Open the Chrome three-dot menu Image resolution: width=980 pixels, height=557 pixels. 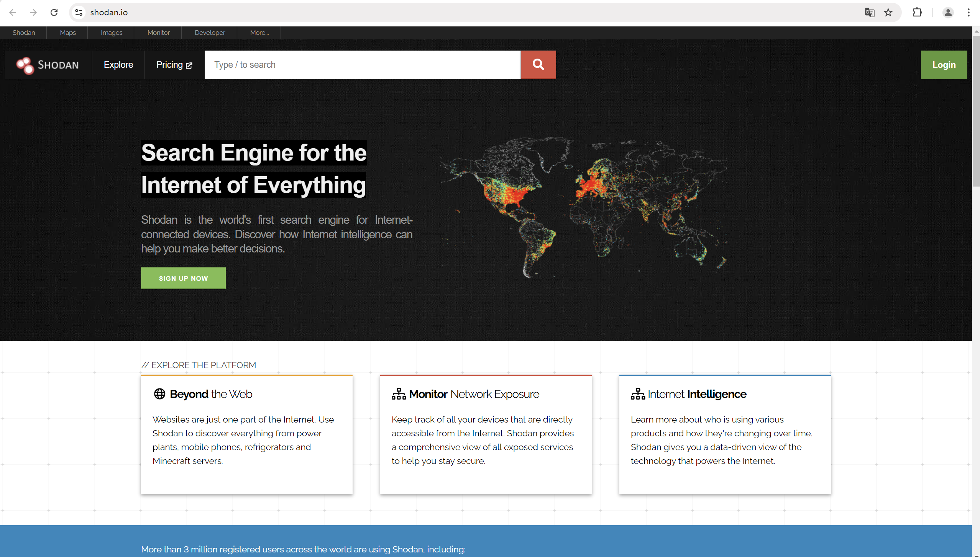[968, 13]
